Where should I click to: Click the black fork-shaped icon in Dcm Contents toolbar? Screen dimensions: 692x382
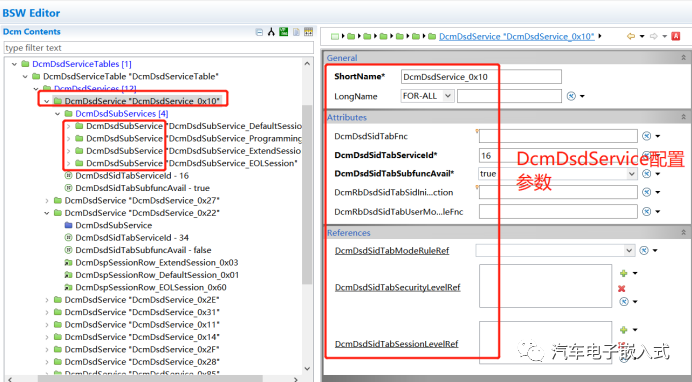271,32
